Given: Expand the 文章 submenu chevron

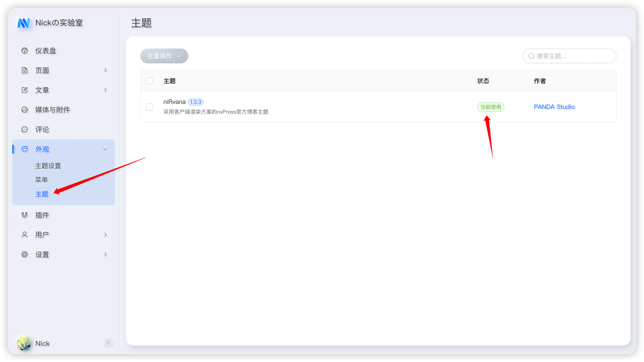Looking at the screenshot, I should (x=105, y=90).
